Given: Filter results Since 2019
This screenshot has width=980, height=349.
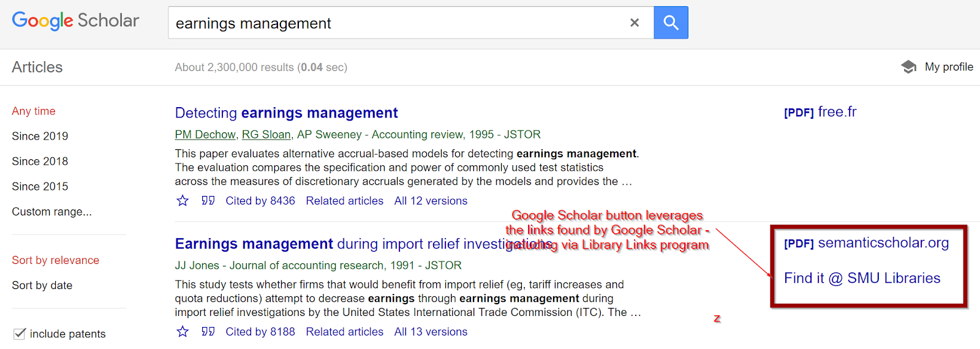Looking at the screenshot, I should (40, 136).
